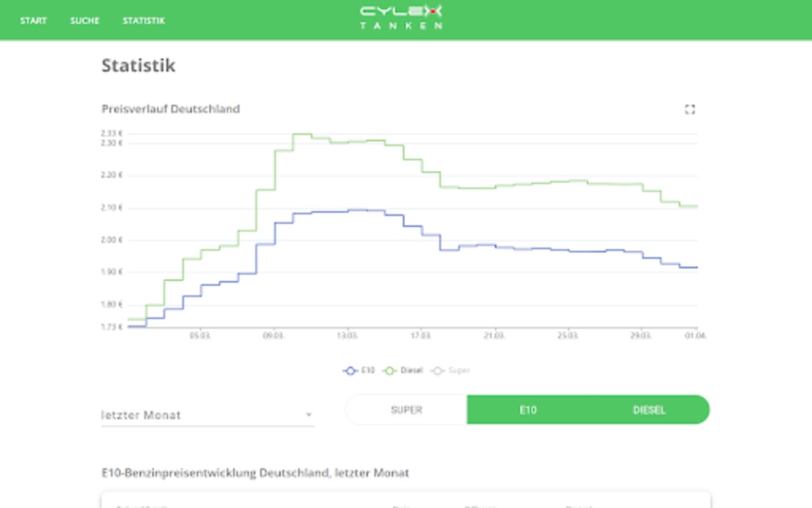Viewport: 812px width, 508px height.
Task: Expand the chart to fullscreen
Action: 690,109
